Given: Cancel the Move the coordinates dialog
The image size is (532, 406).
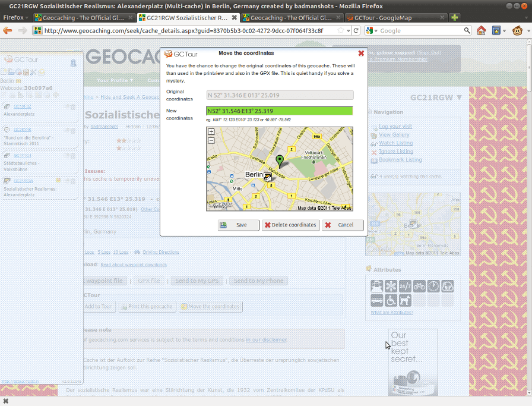Looking at the screenshot, I should [x=343, y=225].
